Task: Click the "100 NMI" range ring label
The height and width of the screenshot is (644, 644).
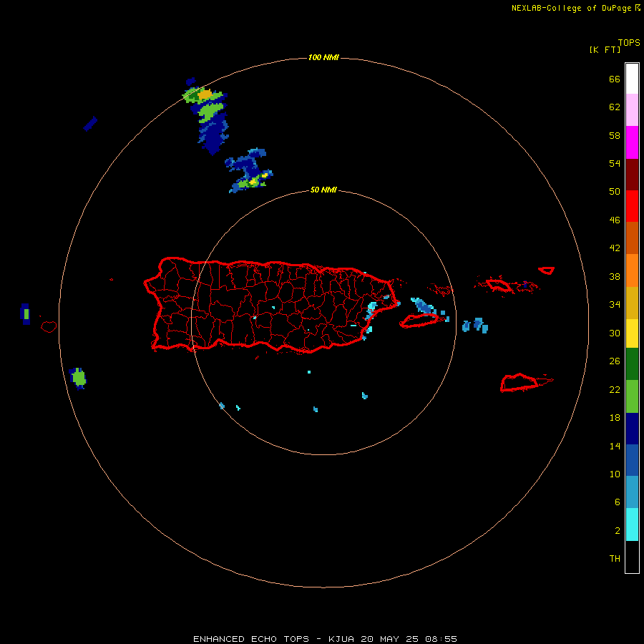Action: pyautogui.click(x=323, y=57)
